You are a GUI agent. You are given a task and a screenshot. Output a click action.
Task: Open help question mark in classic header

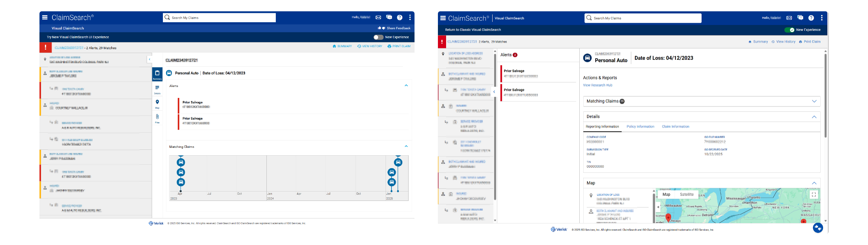click(x=400, y=18)
